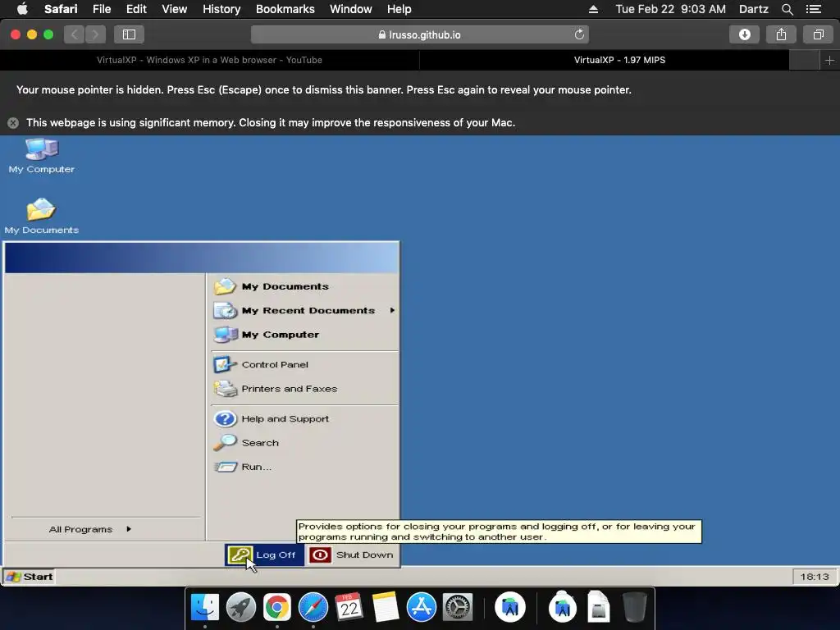Open the Trash in the Dock
840x630 pixels.
click(635, 607)
